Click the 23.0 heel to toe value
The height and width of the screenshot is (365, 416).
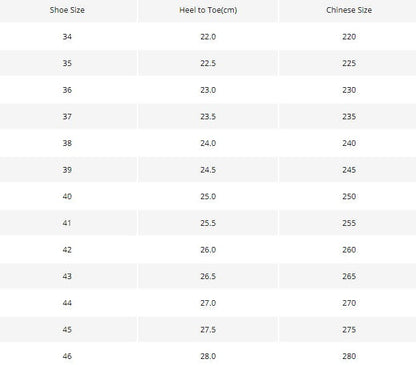(x=208, y=90)
